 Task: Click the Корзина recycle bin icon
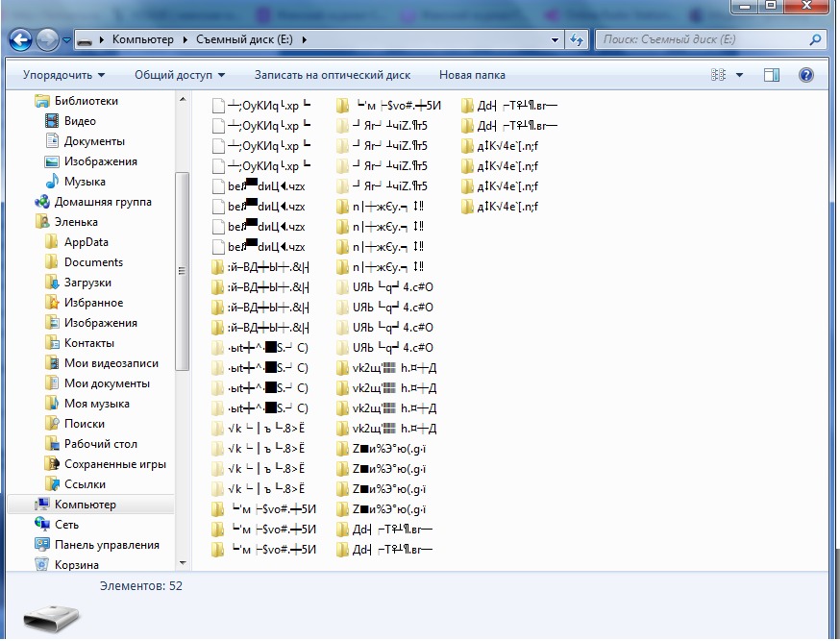tap(42, 565)
